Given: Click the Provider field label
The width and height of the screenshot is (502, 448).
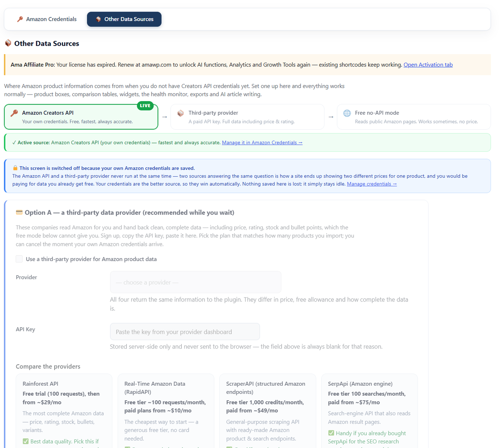Looking at the screenshot, I should coord(26,277).
